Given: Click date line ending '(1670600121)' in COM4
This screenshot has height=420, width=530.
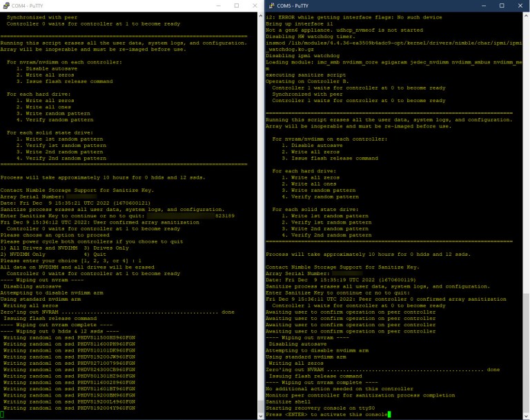Looking at the screenshot, I should (x=75, y=203).
